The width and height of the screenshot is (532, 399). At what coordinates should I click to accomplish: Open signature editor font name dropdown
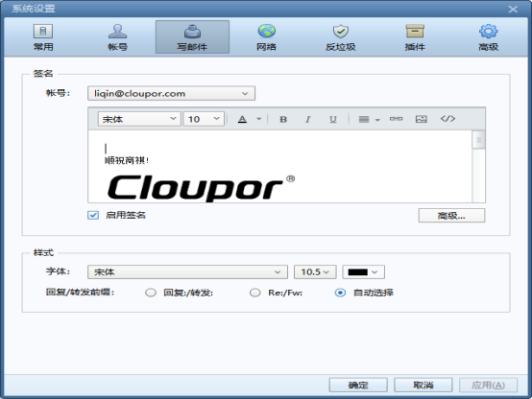(x=139, y=119)
